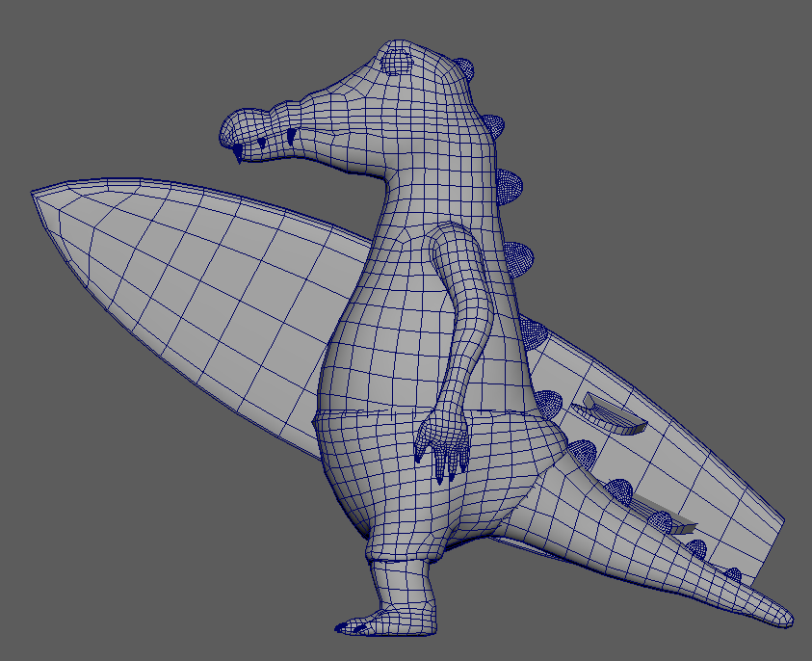The image size is (812, 661).
Task: Click the crocodile's eye bump on the head
Action: (x=397, y=63)
